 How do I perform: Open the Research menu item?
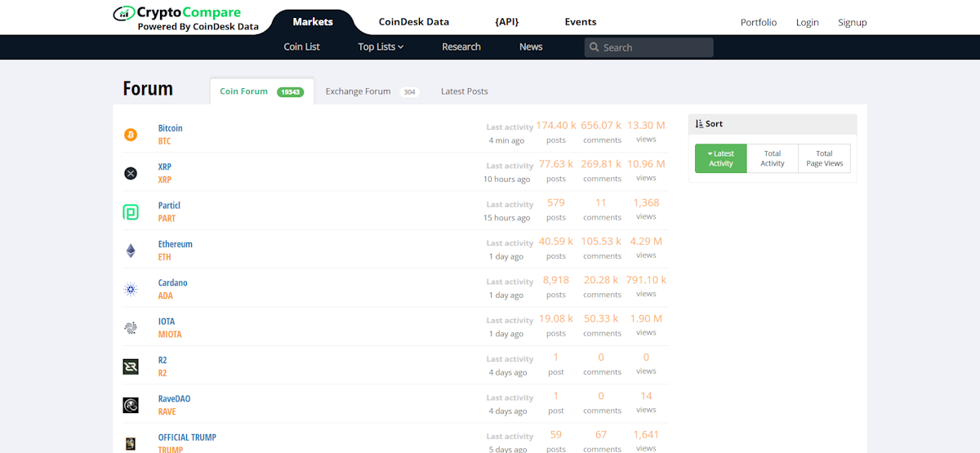click(x=461, y=47)
